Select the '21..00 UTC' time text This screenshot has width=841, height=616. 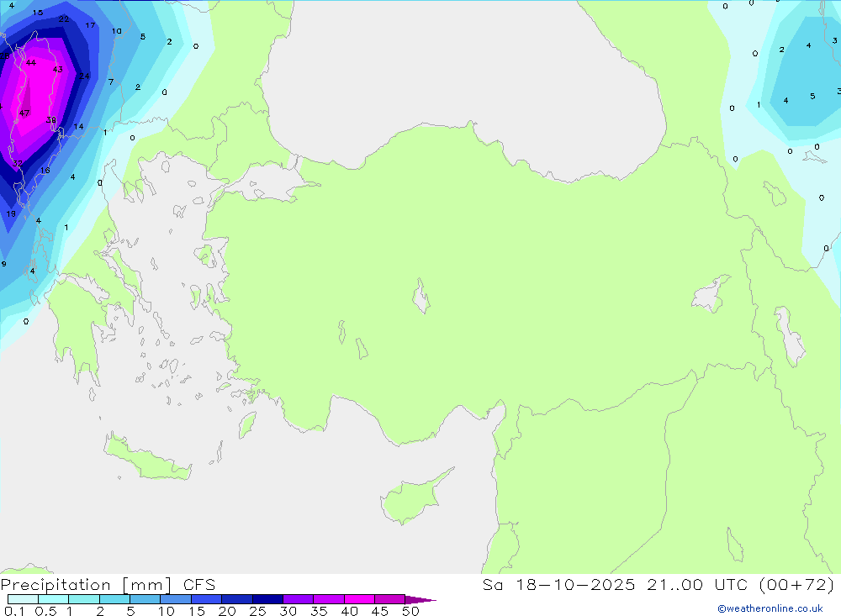tap(698, 585)
